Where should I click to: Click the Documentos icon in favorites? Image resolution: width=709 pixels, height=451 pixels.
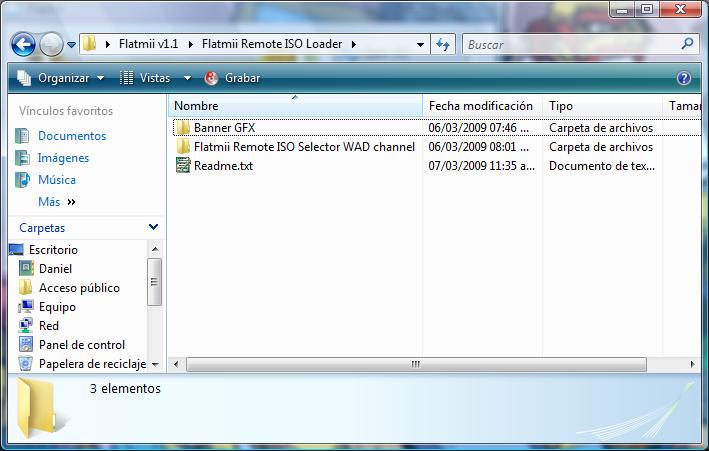click(x=22, y=136)
